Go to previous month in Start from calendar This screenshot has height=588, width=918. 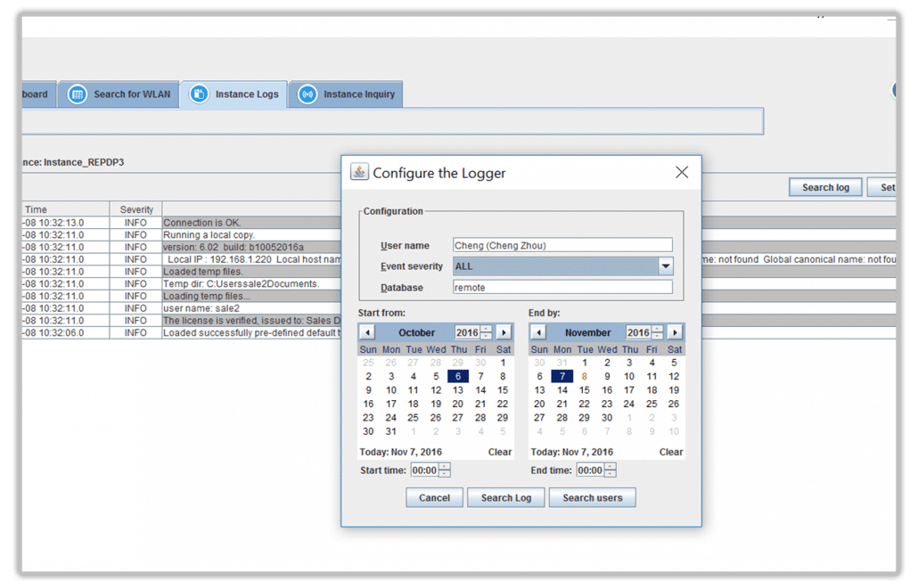[367, 332]
